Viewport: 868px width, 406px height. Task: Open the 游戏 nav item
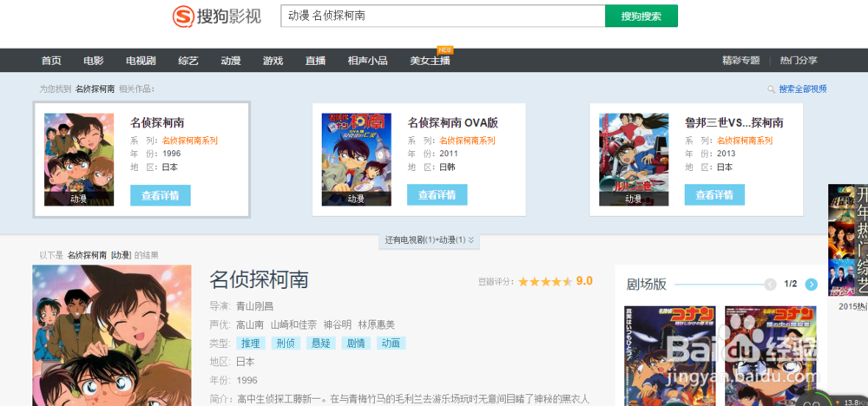coord(273,61)
